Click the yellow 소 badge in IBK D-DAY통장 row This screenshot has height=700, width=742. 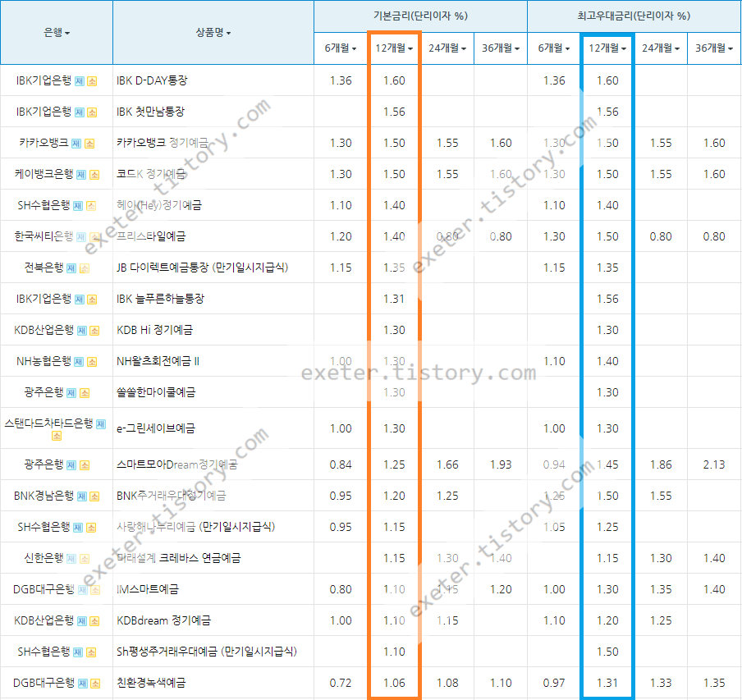[x=92, y=81]
